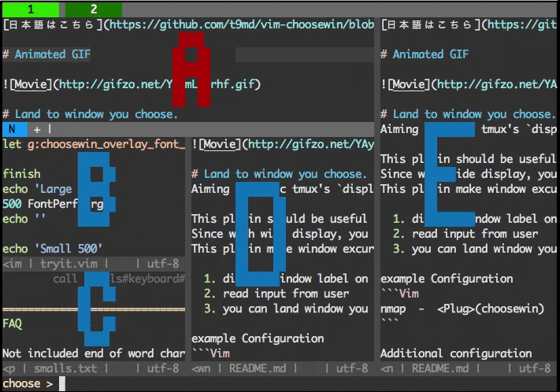Click 'README.md' in middle pane statusline
Viewport: 560px width, 392px height.
tap(257, 368)
